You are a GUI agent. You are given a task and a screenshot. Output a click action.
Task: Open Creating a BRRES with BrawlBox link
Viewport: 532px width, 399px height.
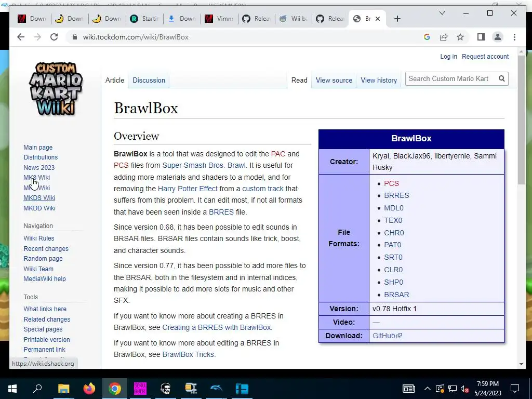pyautogui.click(x=217, y=327)
